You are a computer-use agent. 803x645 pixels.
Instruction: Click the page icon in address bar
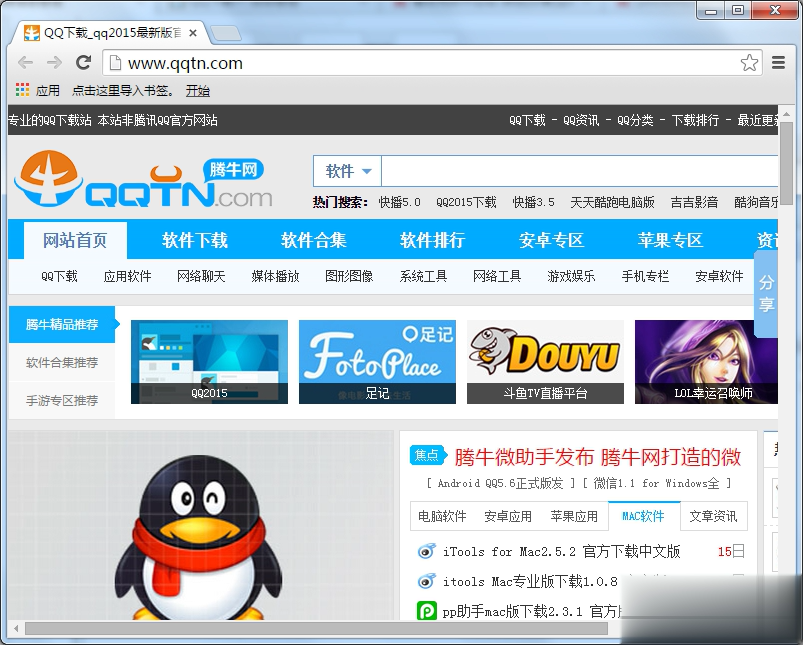point(116,63)
